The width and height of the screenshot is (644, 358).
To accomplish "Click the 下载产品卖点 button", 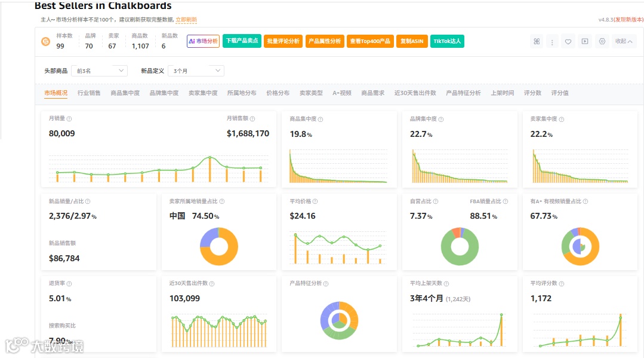I will click(242, 41).
